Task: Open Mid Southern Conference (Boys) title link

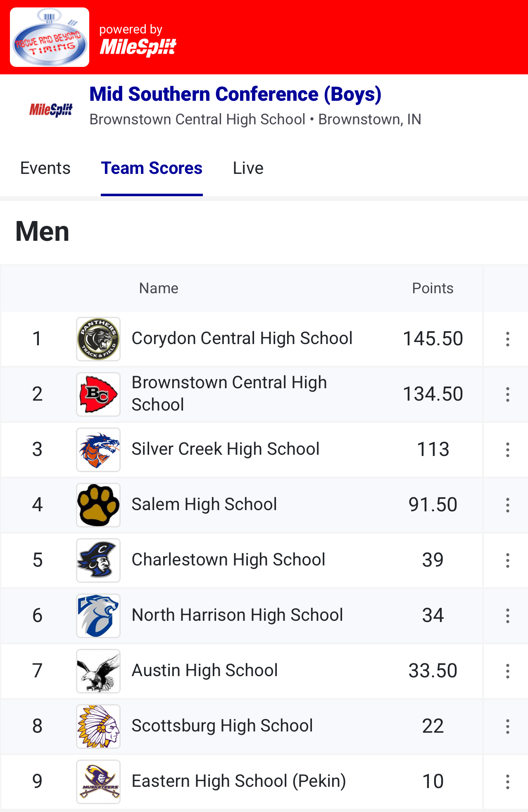Action: click(x=235, y=94)
